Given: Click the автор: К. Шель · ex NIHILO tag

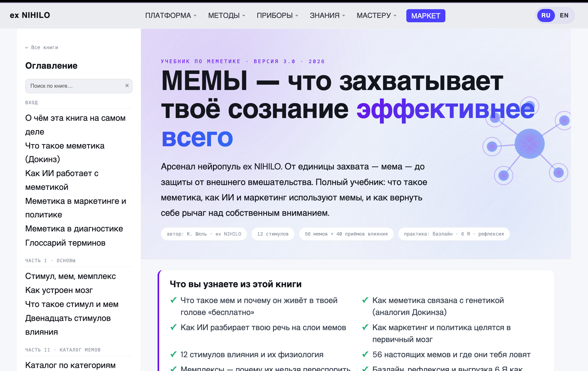Looking at the screenshot, I should click(x=204, y=234).
